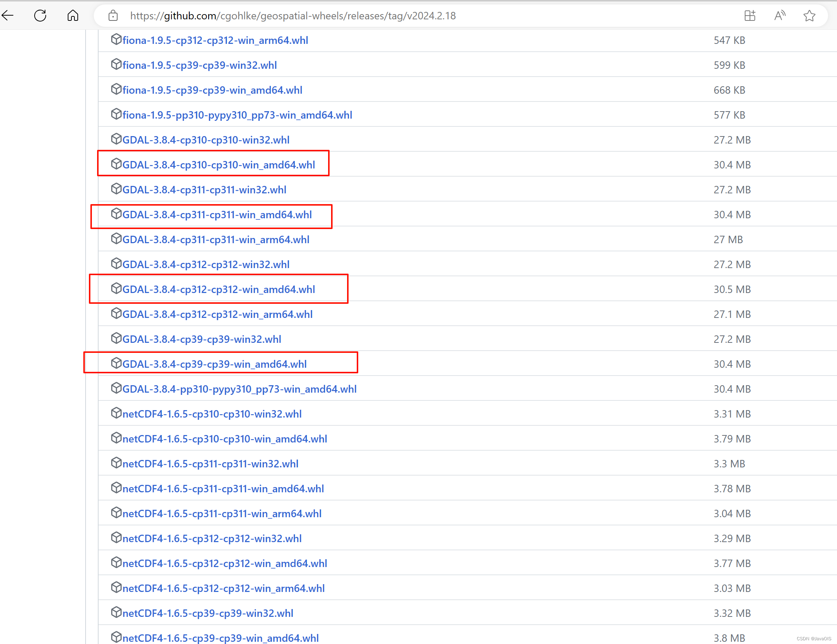This screenshot has width=837, height=644.
Task: Download GDAL-3.8.4-cp311-cp311-win_amd64.whl
Action: 217,215
